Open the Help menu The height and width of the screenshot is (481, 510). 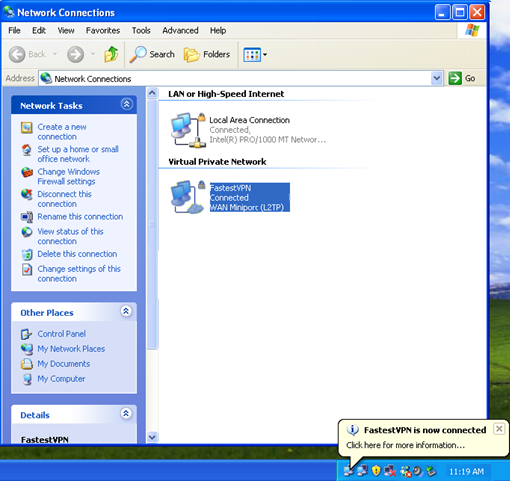pos(218,31)
